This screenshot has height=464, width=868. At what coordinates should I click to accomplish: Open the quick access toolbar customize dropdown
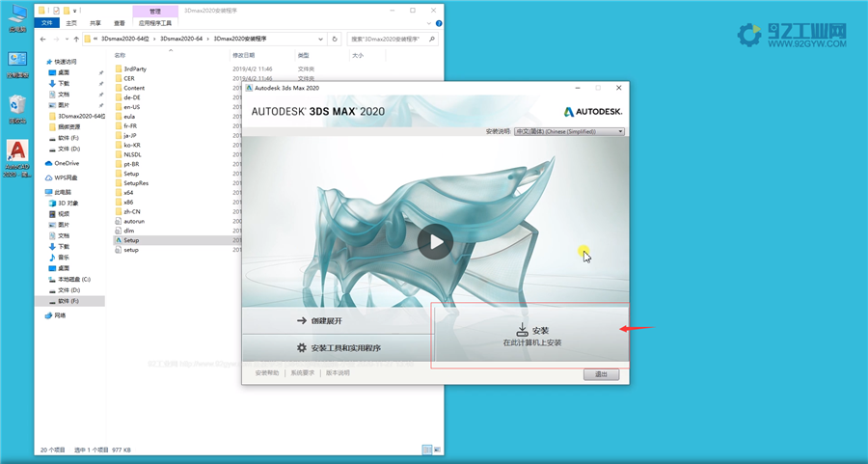(x=74, y=11)
